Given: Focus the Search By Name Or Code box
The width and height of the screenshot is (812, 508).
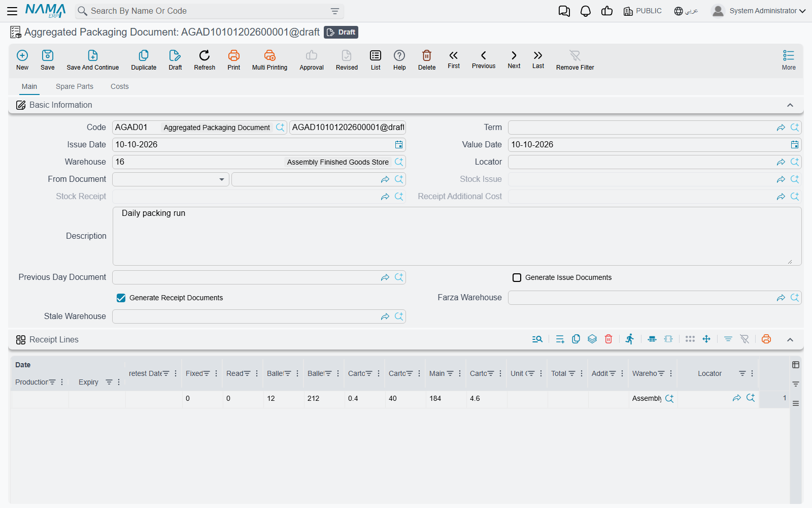Looking at the screenshot, I should 210,11.
